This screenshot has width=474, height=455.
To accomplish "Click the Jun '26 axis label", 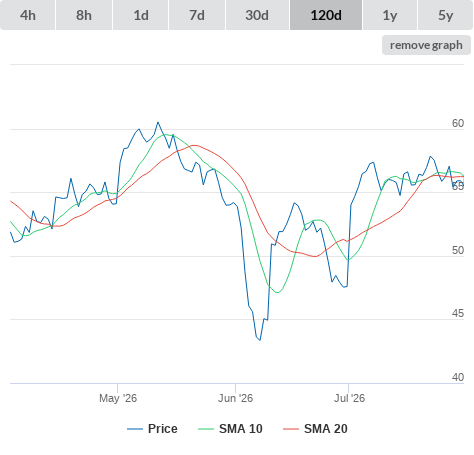I will [x=235, y=398].
